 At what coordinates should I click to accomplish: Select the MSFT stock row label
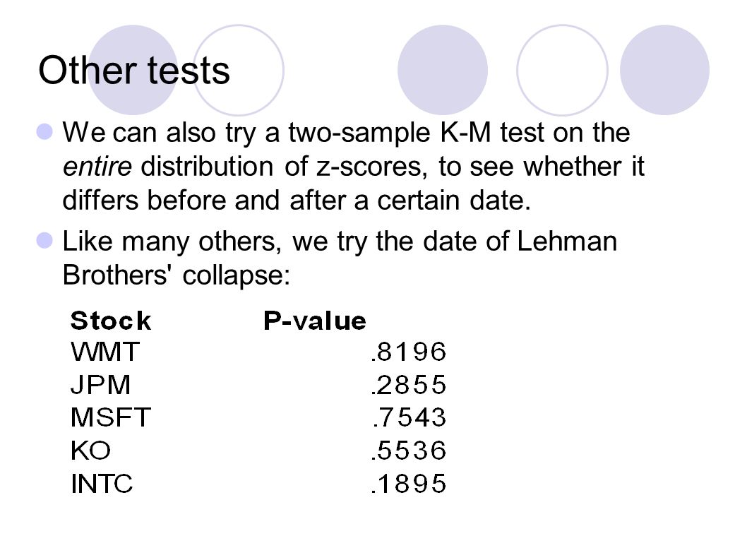(x=111, y=417)
